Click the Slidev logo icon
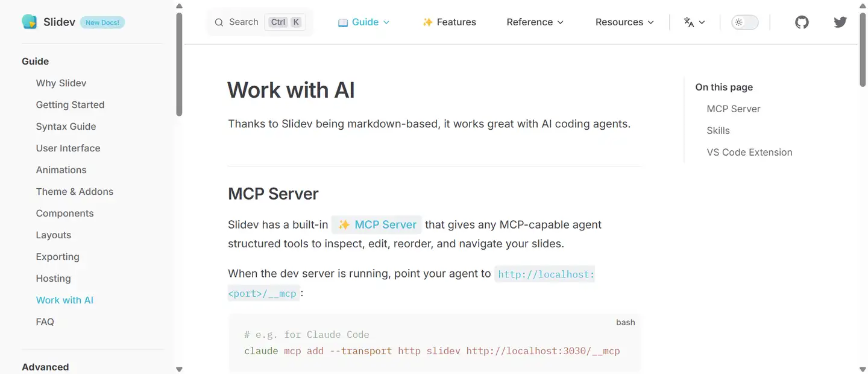 coord(29,22)
